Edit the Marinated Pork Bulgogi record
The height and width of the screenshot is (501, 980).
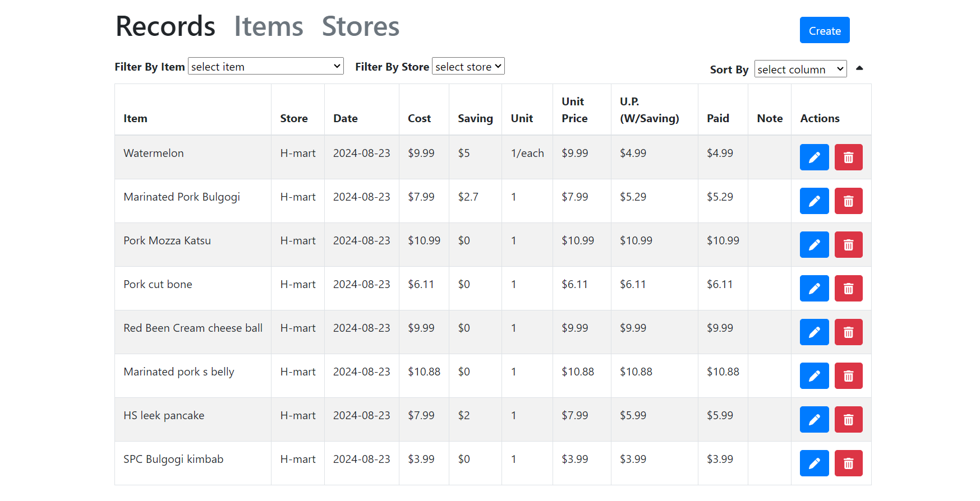point(814,201)
